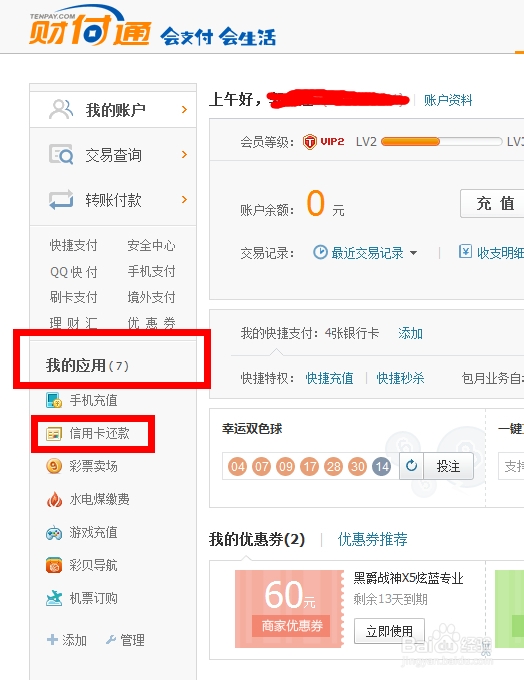524x680 pixels.
Task: Click the 手机充值 phone icon
Action: coord(54,400)
